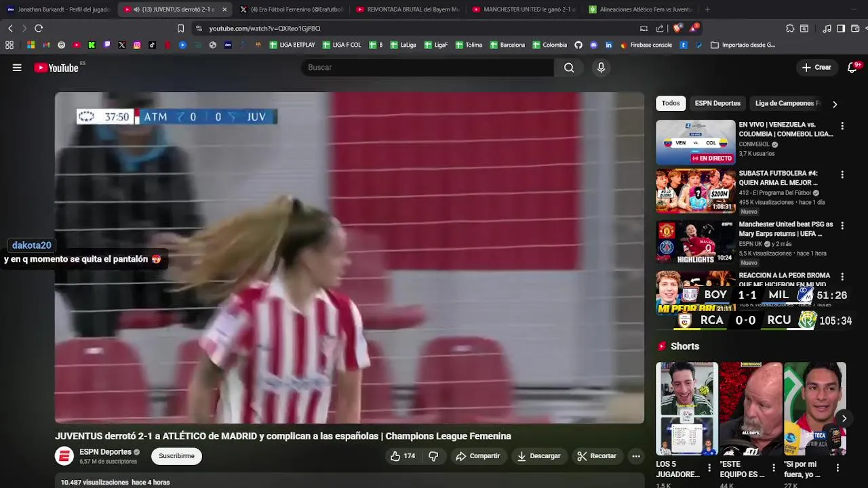Click the address bar URL

click(264, 28)
